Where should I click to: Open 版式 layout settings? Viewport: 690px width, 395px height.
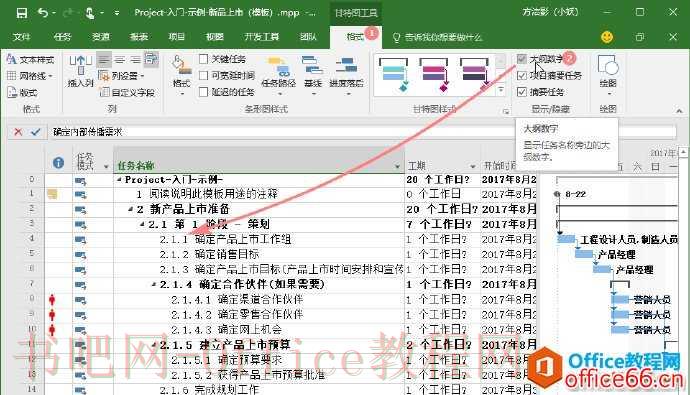(22, 92)
